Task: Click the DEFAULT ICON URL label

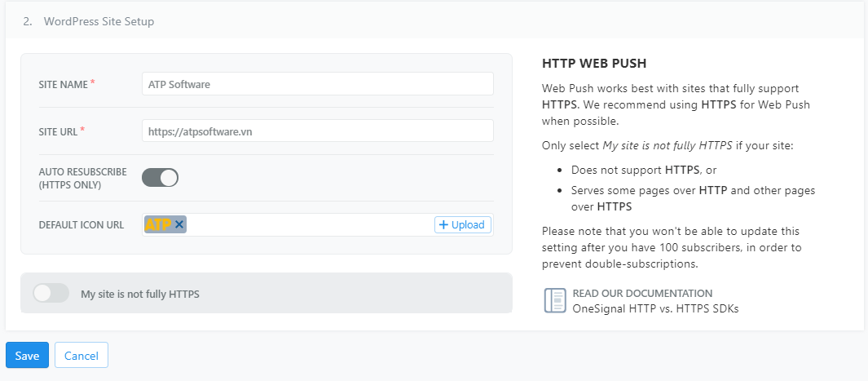Action: pos(82,224)
